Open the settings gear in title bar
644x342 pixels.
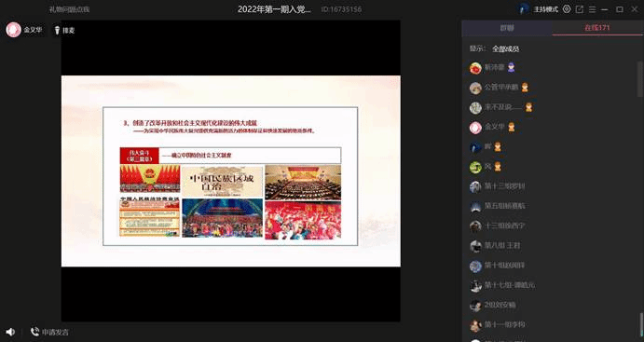(x=567, y=9)
